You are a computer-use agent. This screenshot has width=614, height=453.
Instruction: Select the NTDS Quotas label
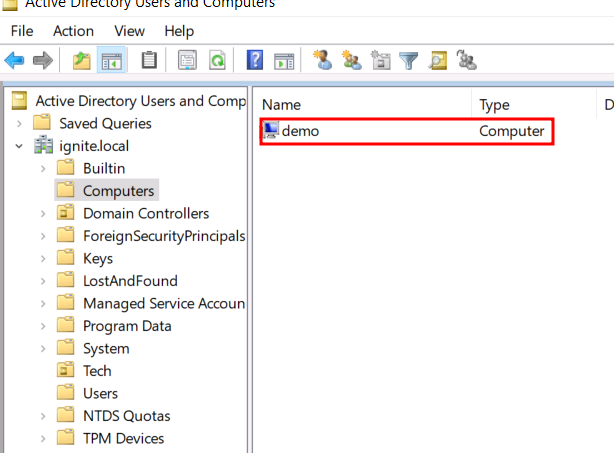coord(126,416)
